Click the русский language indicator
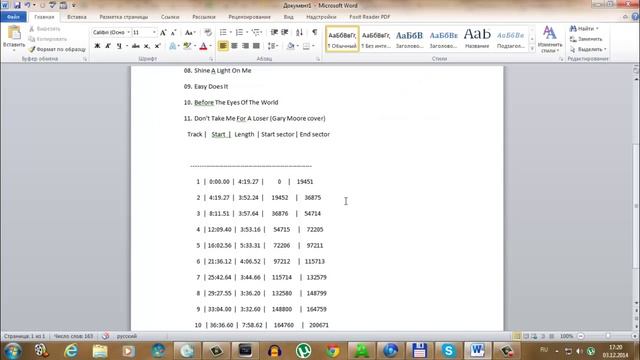This screenshot has height=360, width=640. 127,336
